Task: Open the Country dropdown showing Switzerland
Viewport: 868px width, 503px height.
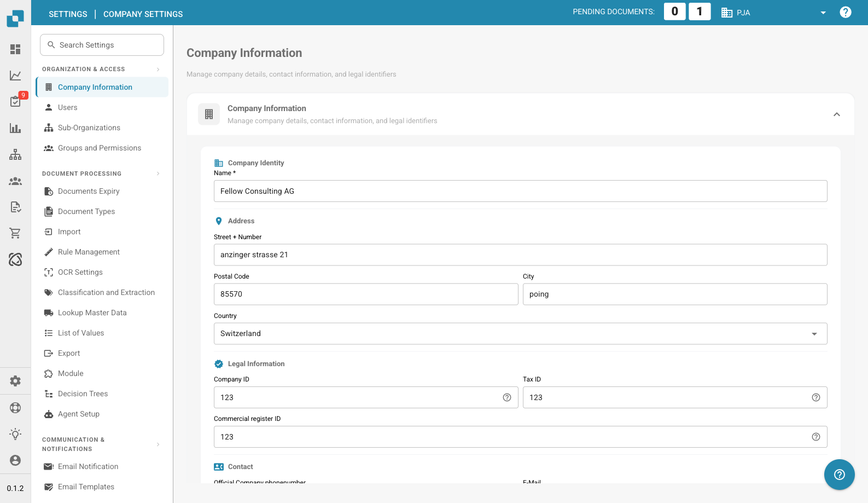Action: pyautogui.click(x=521, y=334)
